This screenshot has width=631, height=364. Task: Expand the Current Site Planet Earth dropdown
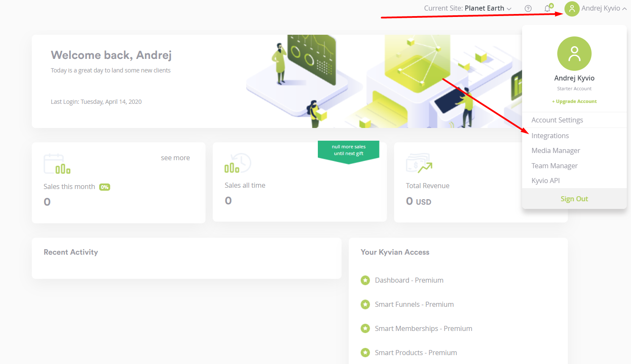coord(468,8)
